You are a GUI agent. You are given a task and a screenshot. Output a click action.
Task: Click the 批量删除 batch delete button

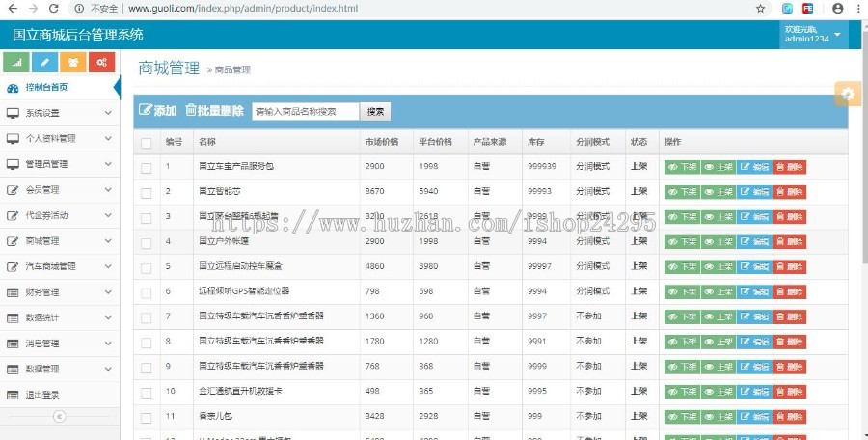[x=214, y=111]
